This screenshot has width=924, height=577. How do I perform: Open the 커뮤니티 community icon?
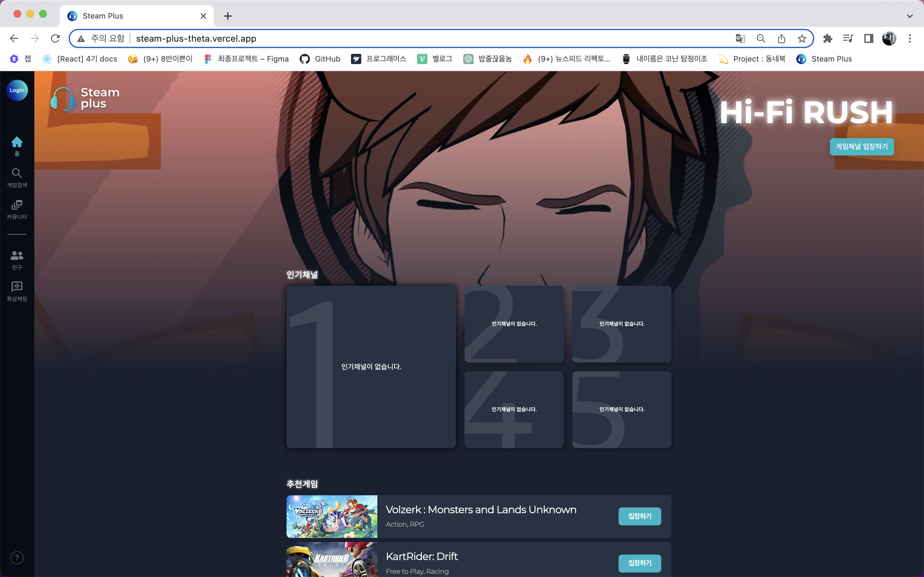click(17, 205)
